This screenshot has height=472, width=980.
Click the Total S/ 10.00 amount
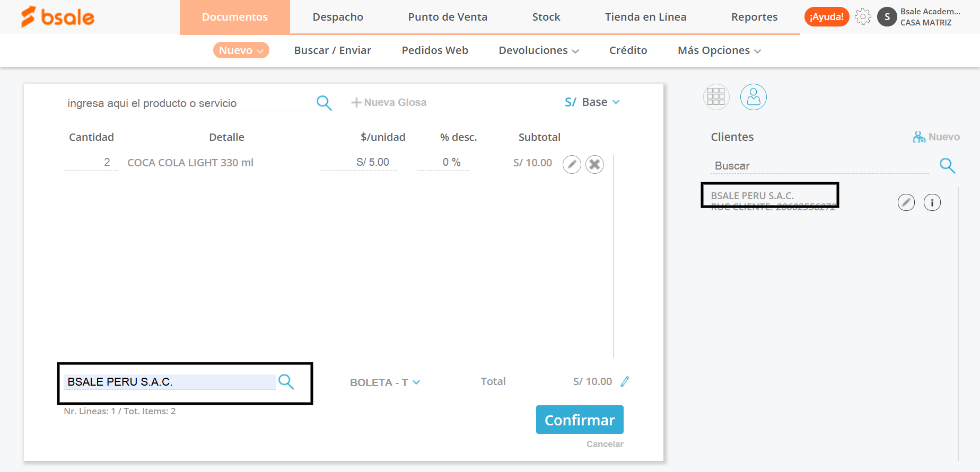[592, 381]
